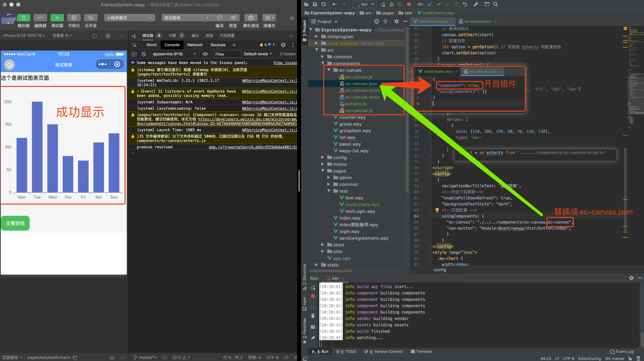Click the simulator stop/record icon

pyautogui.click(x=108, y=36)
